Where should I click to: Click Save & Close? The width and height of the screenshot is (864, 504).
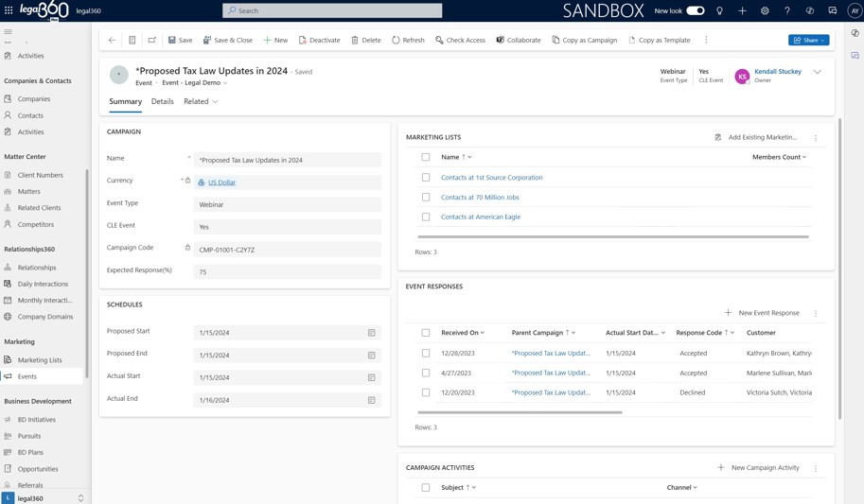pos(227,41)
